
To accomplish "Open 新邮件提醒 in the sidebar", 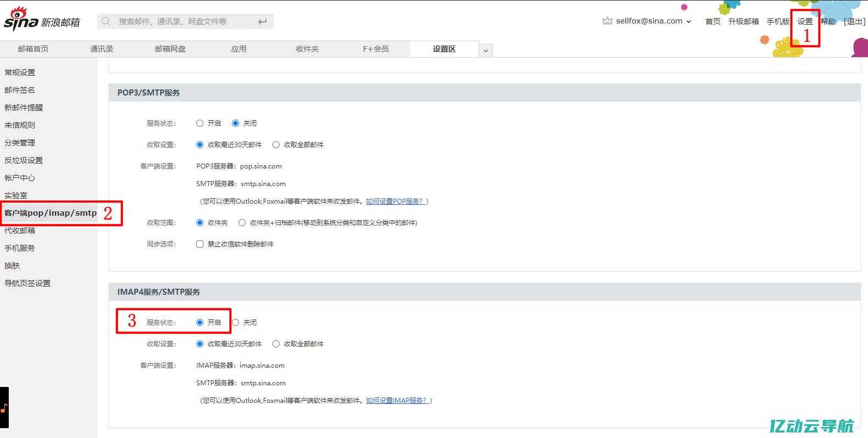I will pyautogui.click(x=24, y=108).
